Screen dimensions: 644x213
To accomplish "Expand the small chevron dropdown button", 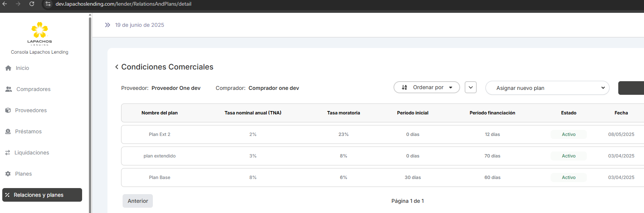I will 470,87.
